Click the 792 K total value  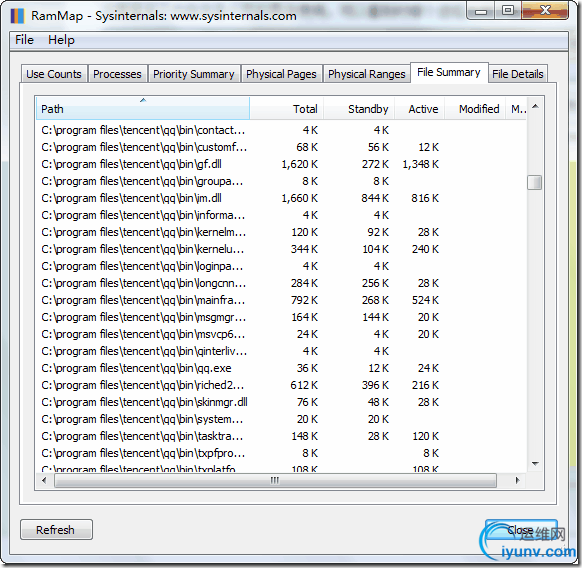point(304,300)
